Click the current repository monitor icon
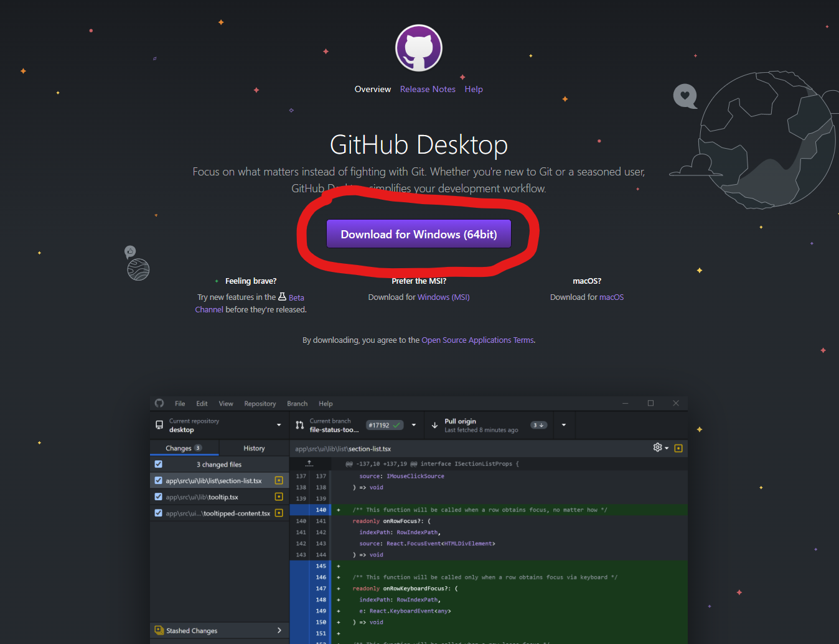This screenshot has width=839, height=644. (x=159, y=425)
